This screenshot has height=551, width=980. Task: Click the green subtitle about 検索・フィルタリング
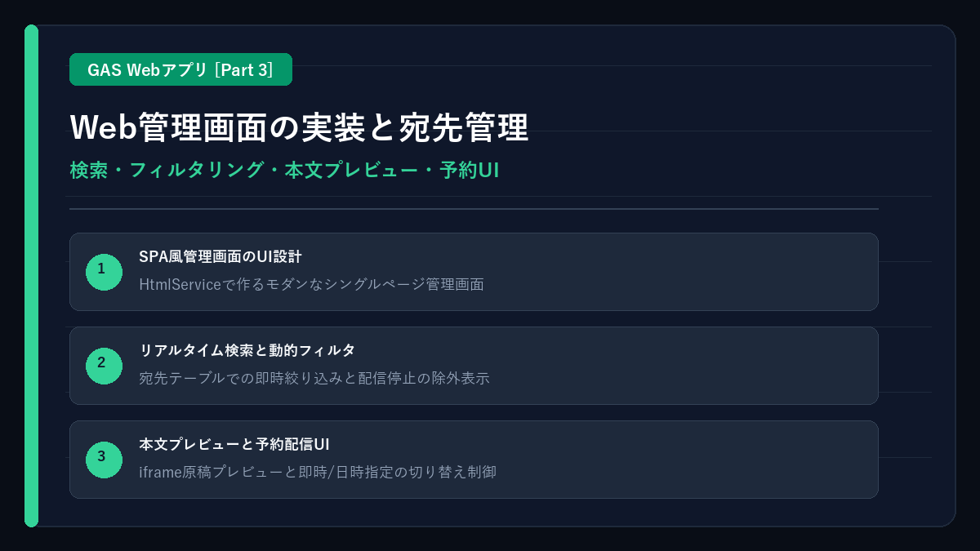[284, 171]
